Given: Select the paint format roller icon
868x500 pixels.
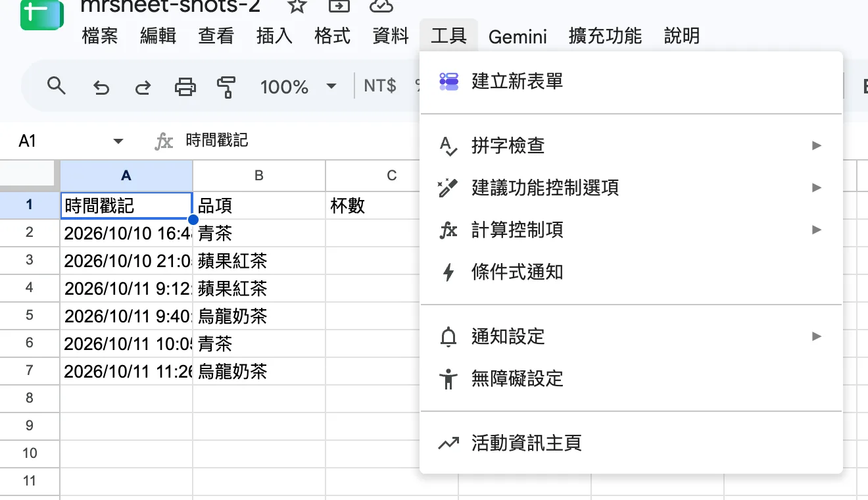Looking at the screenshot, I should pyautogui.click(x=226, y=87).
